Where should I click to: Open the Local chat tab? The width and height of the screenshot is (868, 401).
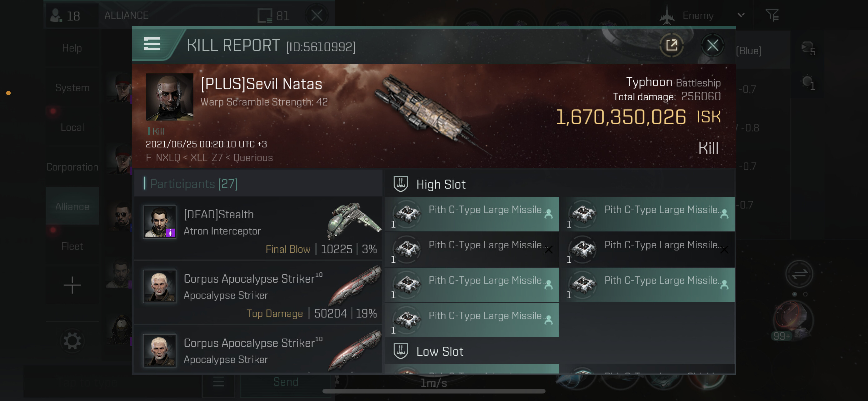pos(72,127)
